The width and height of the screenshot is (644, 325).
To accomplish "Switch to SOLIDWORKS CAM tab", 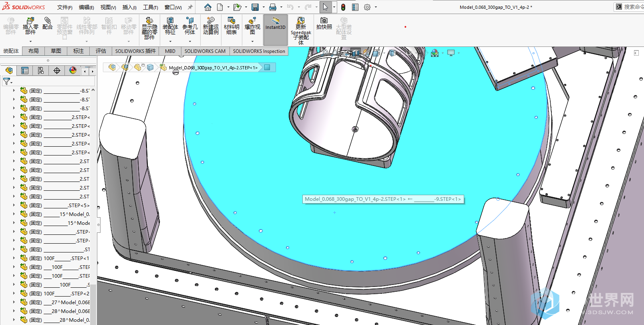I will pyautogui.click(x=205, y=51).
